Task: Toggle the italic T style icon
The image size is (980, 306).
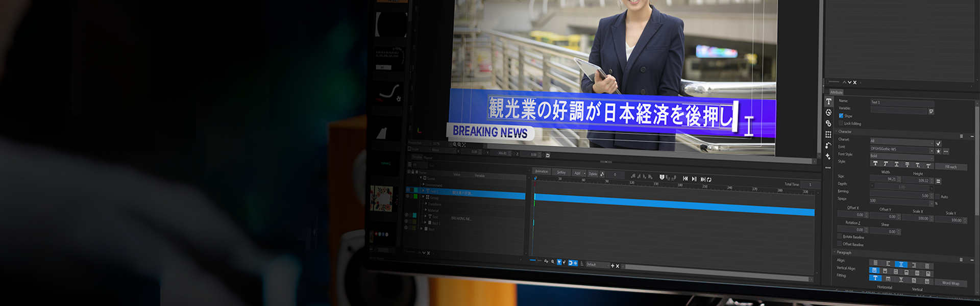Action: coord(886,164)
